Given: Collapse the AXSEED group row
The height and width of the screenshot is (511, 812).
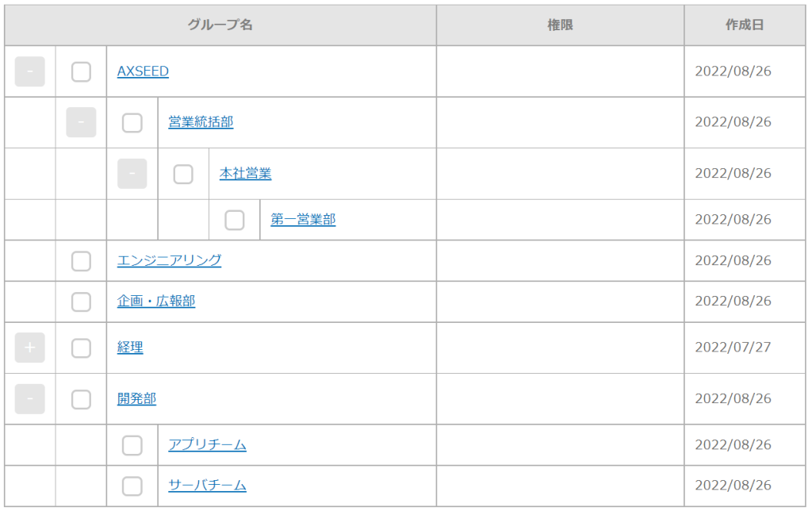Looking at the screenshot, I should (x=30, y=71).
